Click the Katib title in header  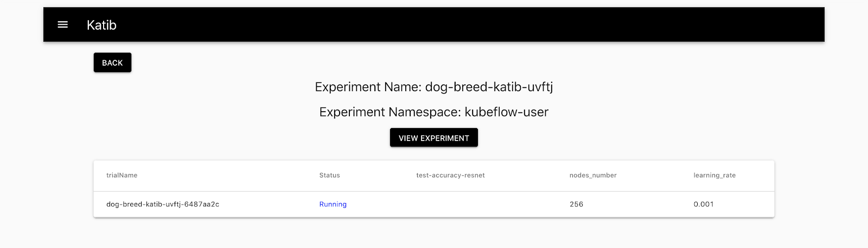pos(101,25)
